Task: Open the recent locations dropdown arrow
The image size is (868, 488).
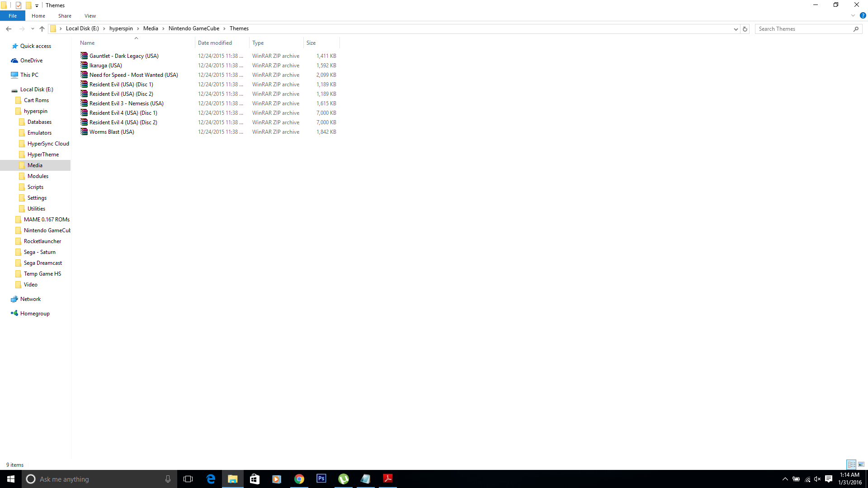Action: coord(33,29)
